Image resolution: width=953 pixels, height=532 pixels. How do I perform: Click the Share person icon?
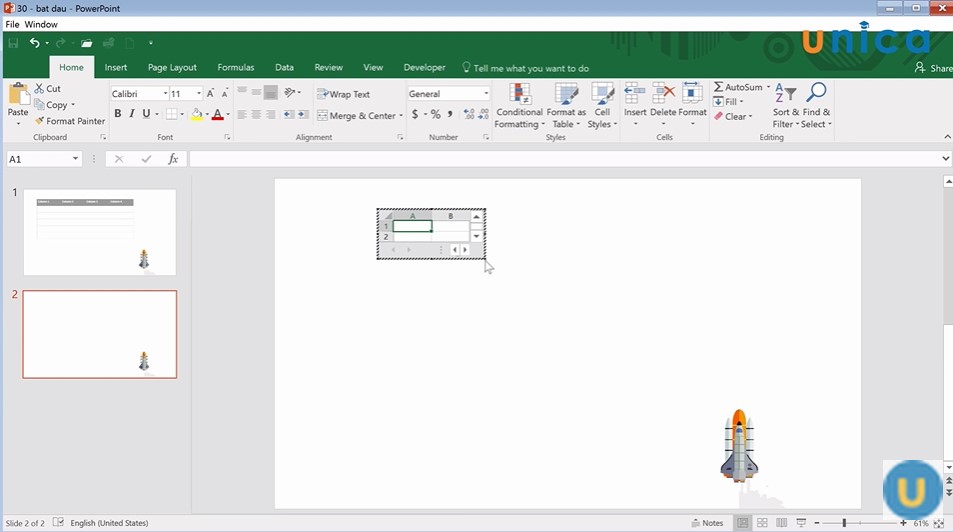point(920,67)
